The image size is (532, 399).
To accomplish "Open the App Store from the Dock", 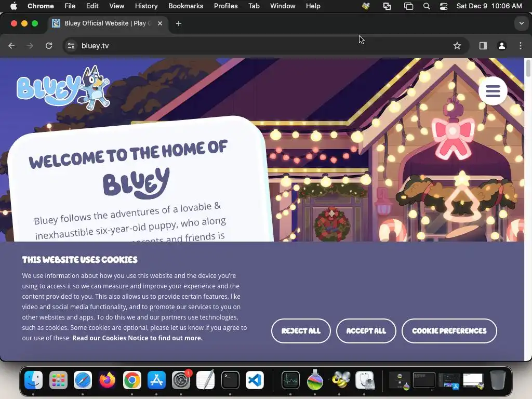I will [156, 380].
